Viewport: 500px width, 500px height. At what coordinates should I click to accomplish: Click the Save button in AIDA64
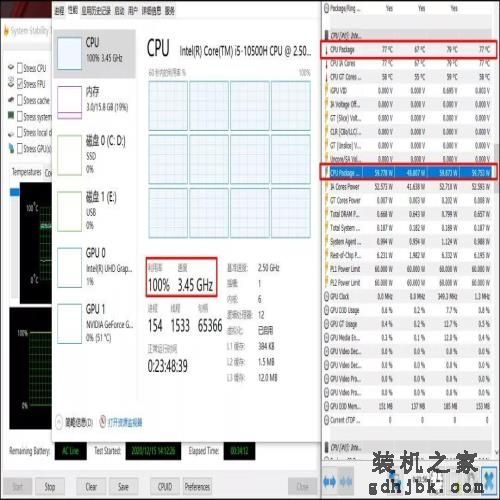(x=123, y=487)
